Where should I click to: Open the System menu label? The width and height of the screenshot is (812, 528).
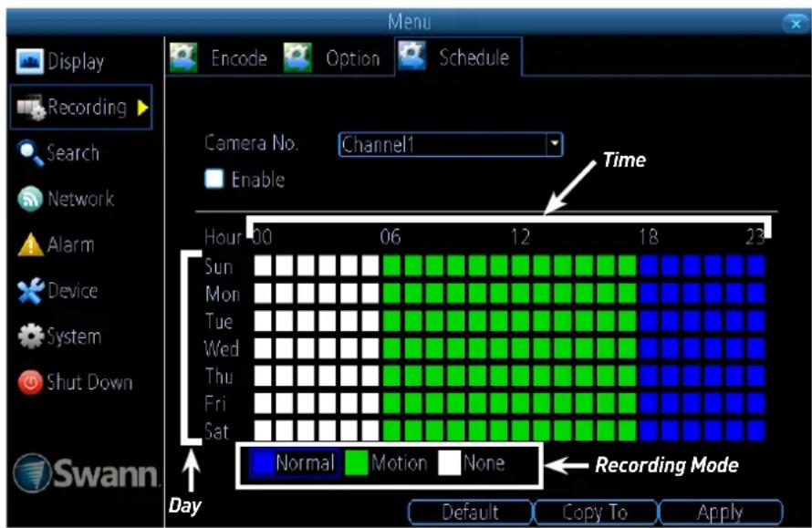[74, 337]
